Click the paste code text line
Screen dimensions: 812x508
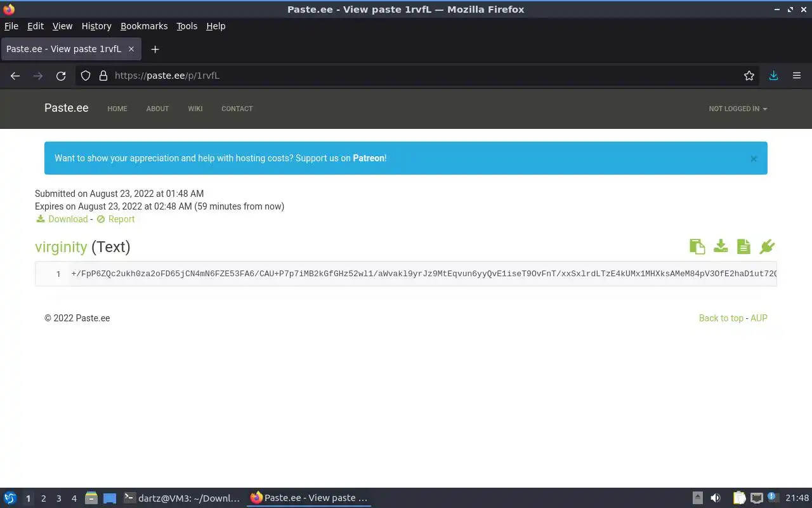(x=424, y=274)
